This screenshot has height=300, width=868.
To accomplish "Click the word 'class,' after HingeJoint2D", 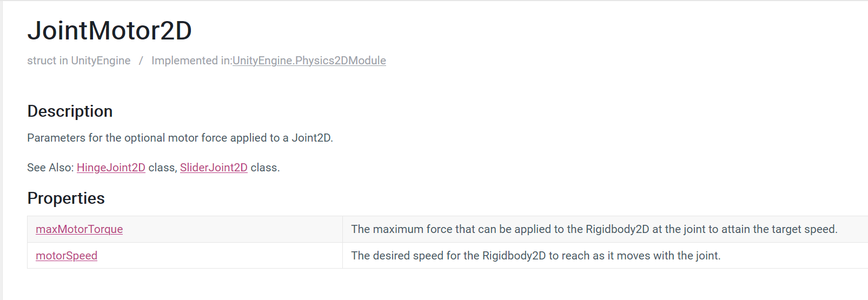I will (163, 168).
